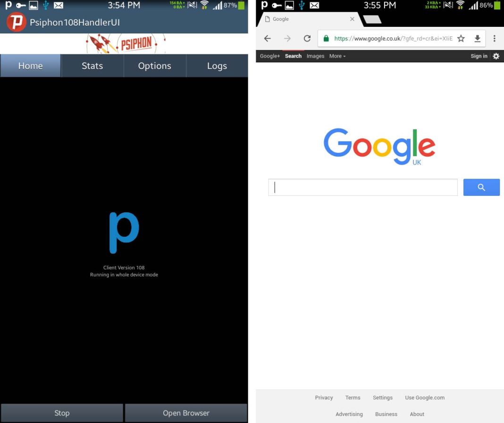Tap the Psiphon108HandlerUI title text
This screenshot has width=504, height=423.
pos(75,23)
